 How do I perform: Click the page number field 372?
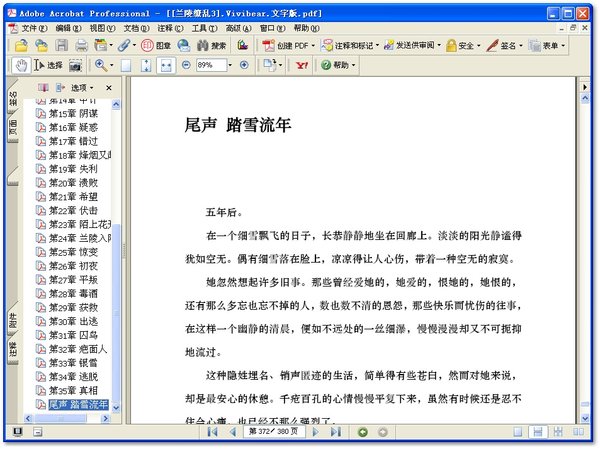coord(274,432)
